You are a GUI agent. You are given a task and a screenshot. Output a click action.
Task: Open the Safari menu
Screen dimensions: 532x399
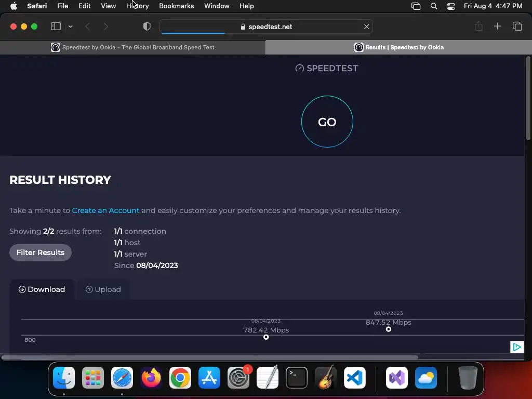pos(37,6)
